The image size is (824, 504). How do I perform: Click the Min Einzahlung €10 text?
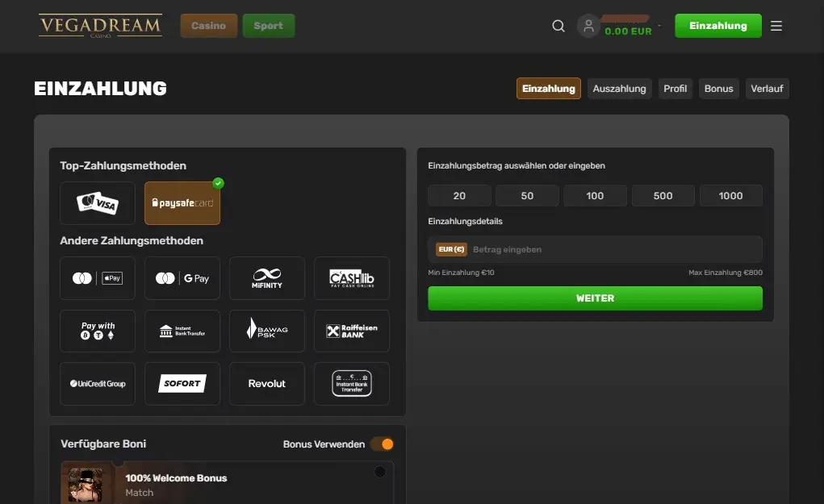461,273
